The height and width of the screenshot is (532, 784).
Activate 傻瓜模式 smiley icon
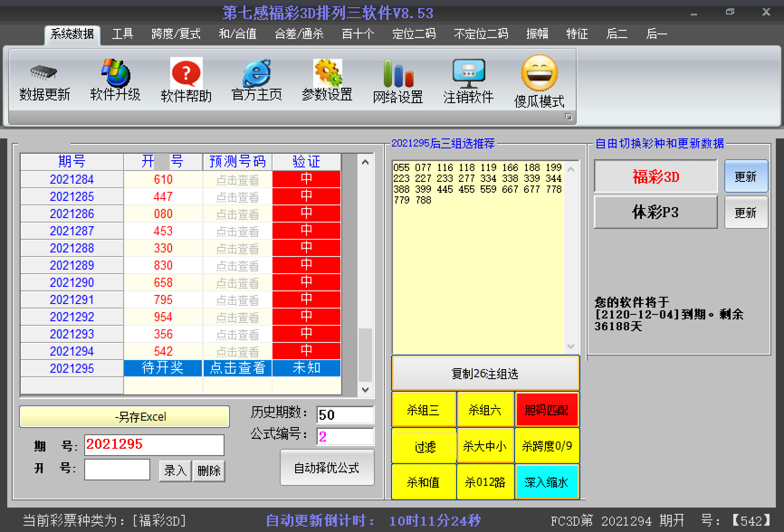point(539,74)
